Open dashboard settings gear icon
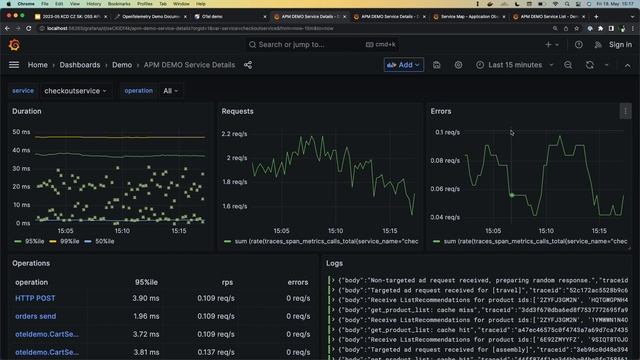This screenshot has width=640, height=360. coord(458,65)
